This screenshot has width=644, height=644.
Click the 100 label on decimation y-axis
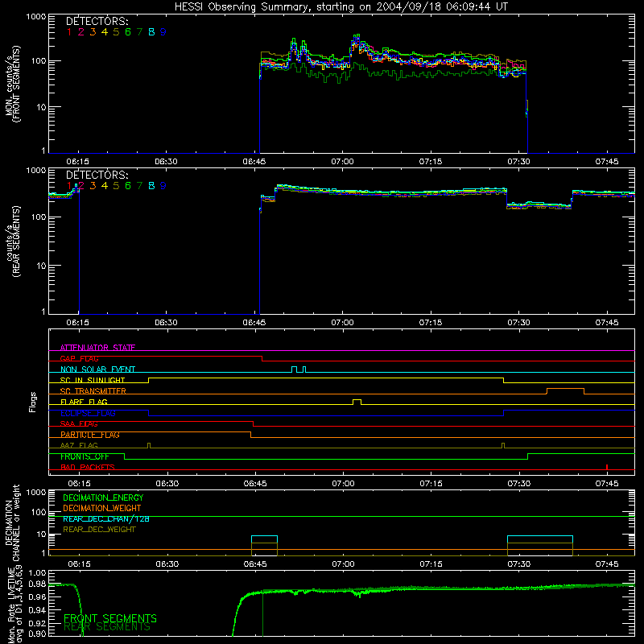39,512
